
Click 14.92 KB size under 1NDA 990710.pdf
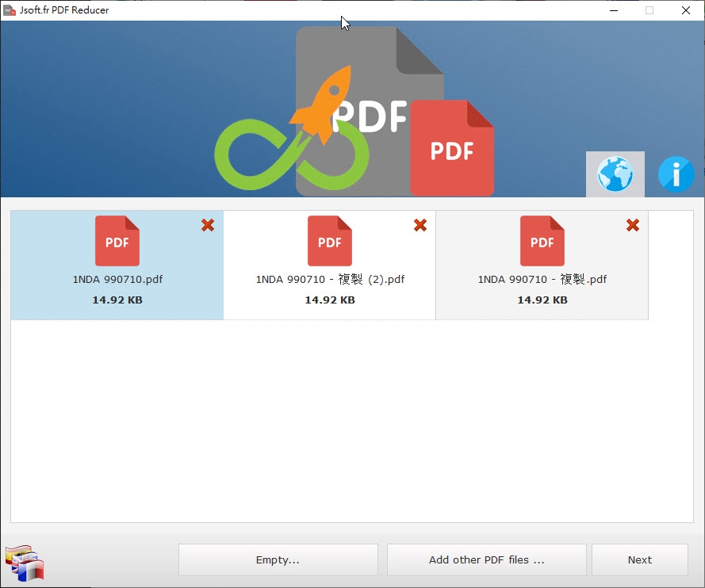pos(117,300)
